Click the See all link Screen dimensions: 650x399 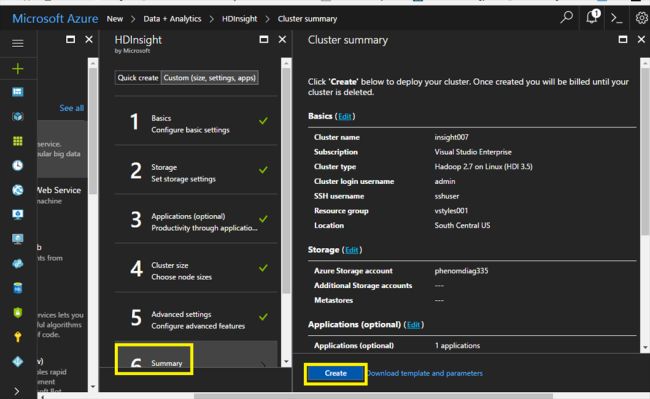point(71,108)
